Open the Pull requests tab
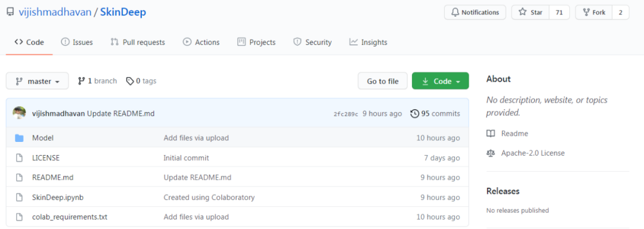This screenshot has width=644, height=229. (138, 42)
